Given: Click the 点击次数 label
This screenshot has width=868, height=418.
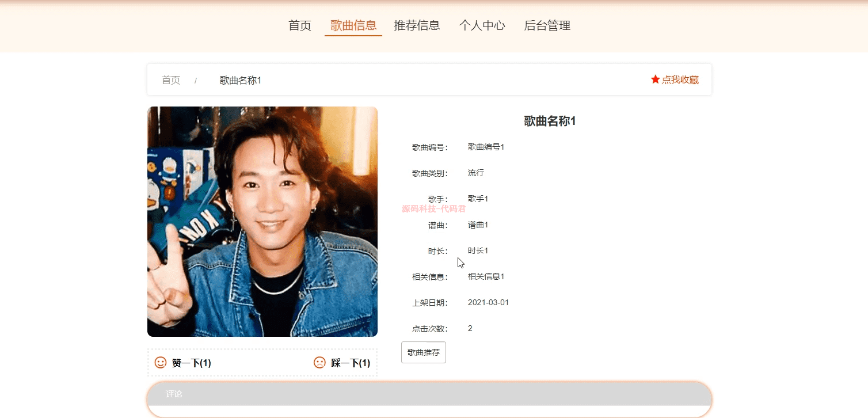Looking at the screenshot, I should tap(430, 329).
